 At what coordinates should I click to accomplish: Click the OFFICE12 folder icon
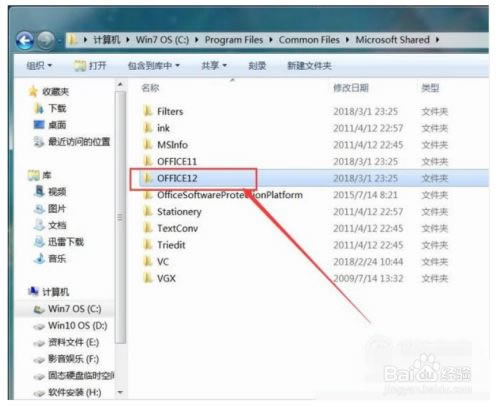pos(147,178)
